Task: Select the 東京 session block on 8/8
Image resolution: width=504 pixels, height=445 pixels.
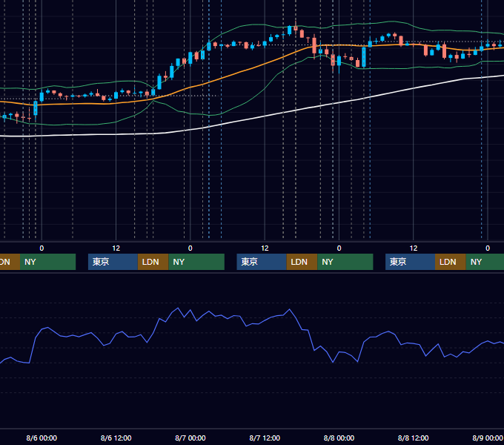Action: point(410,262)
